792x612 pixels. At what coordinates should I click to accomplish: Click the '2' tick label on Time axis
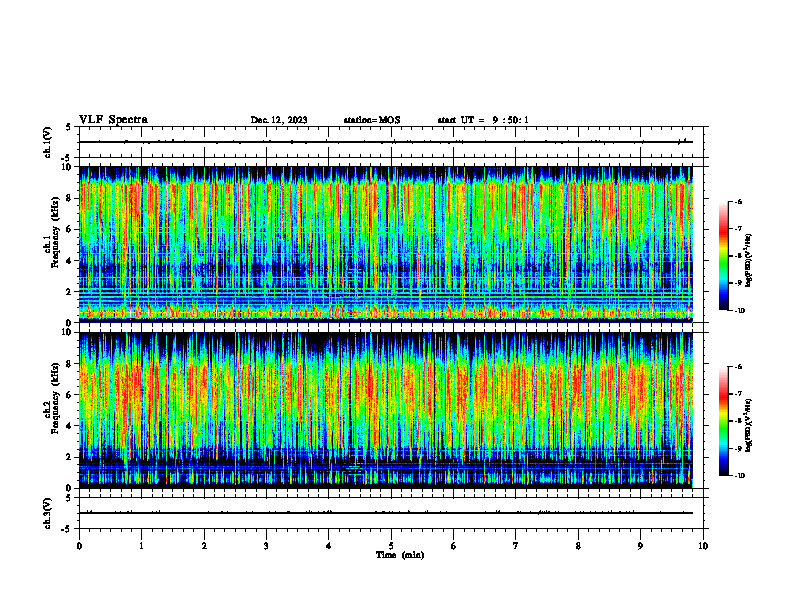click(204, 546)
